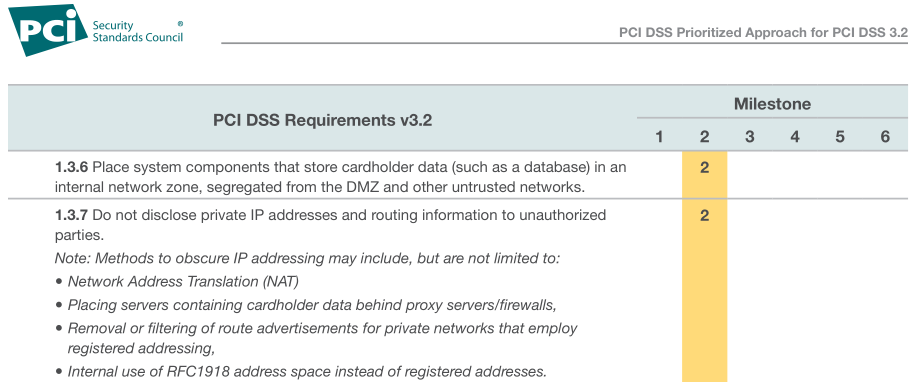Viewport: 914px width, 382px height.
Task: Click the page header PCI DSS Prioritized Approach title
Action: coord(764,32)
